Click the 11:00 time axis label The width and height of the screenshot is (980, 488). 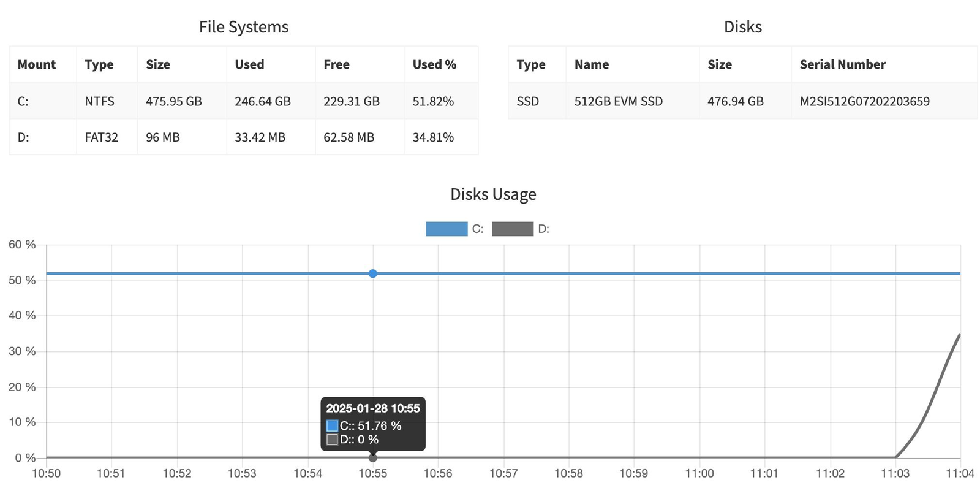[699, 473]
